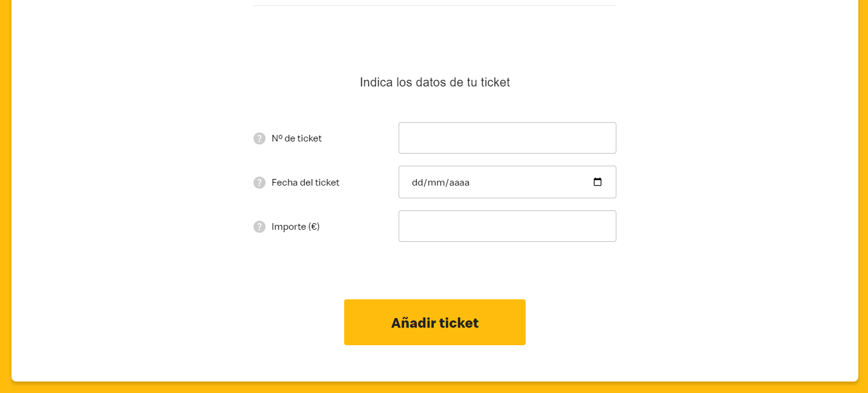Click into the Fecha del ticket date field
Screen dimensions: 868x393
coord(507,182)
